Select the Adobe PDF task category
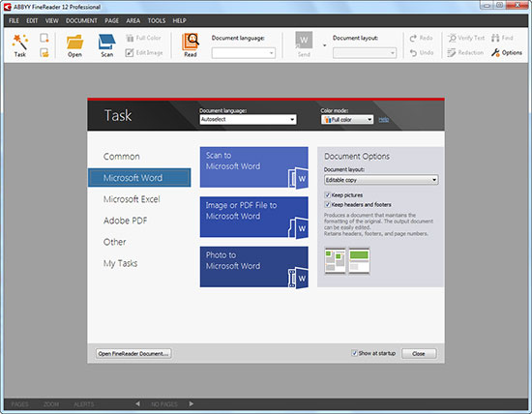The width and height of the screenshot is (532, 414). (x=125, y=221)
